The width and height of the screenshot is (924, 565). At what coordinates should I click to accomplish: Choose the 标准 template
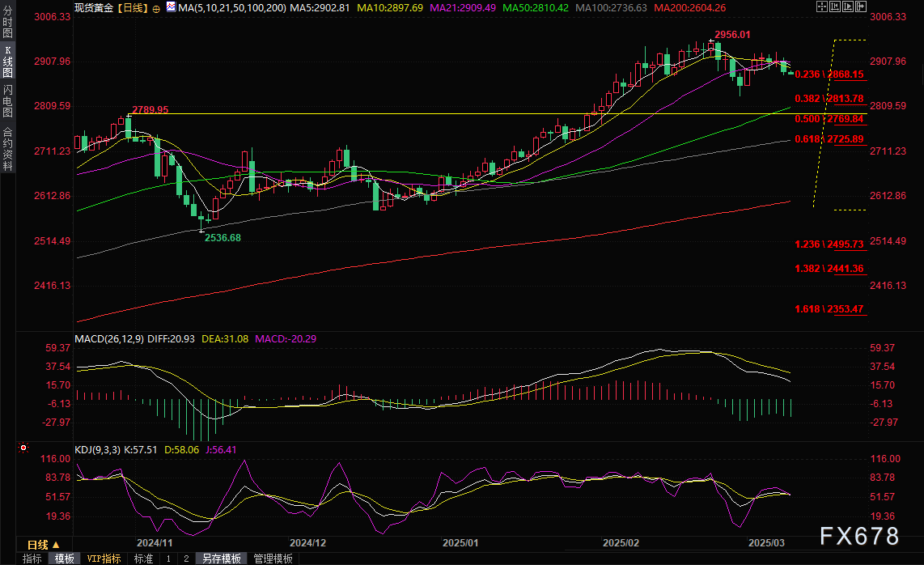pyautogui.click(x=143, y=559)
